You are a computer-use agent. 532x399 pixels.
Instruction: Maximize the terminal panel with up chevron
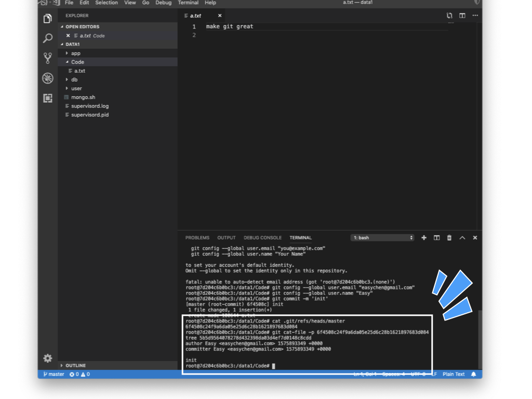pyautogui.click(x=462, y=238)
